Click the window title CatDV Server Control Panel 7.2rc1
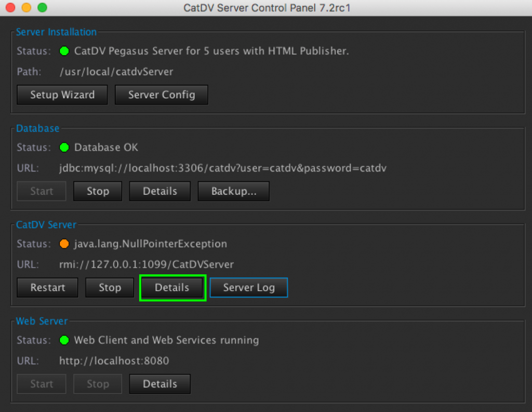The height and width of the screenshot is (412, 532). [x=267, y=8]
